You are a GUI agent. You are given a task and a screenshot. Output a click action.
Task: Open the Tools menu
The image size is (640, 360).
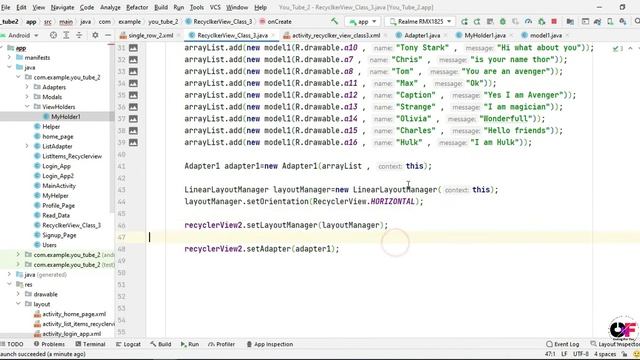[197, 7]
